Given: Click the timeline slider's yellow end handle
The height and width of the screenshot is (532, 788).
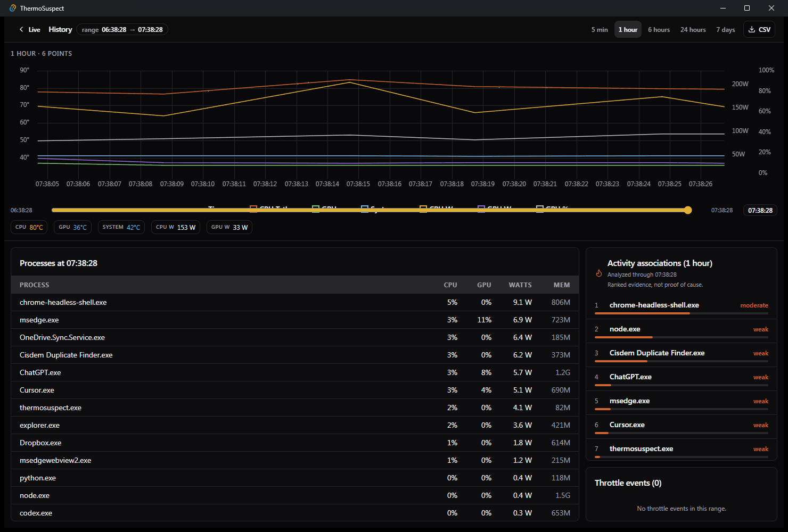Looking at the screenshot, I should [688, 210].
